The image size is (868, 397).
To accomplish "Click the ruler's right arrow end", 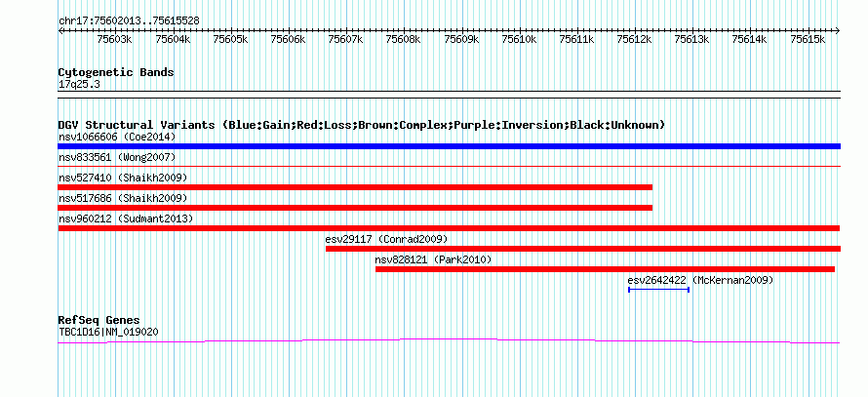I will [x=838, y=31].
